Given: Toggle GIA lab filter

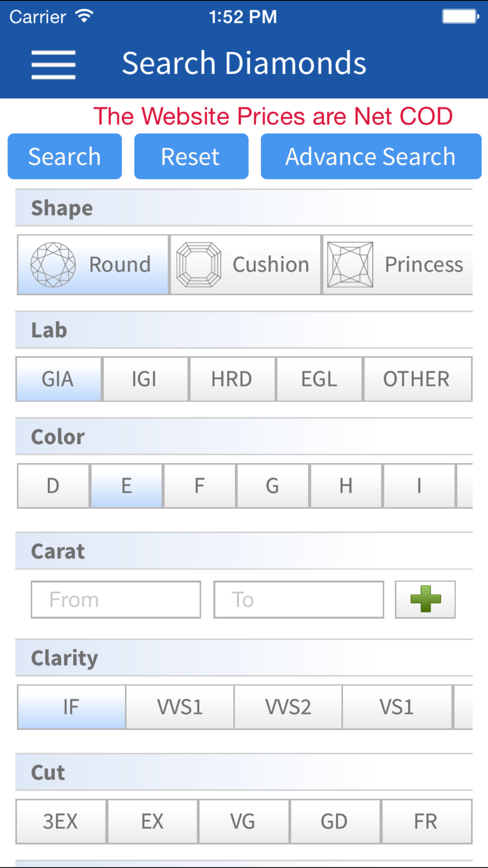Looking at the screenshot, I should coord(59,379).
